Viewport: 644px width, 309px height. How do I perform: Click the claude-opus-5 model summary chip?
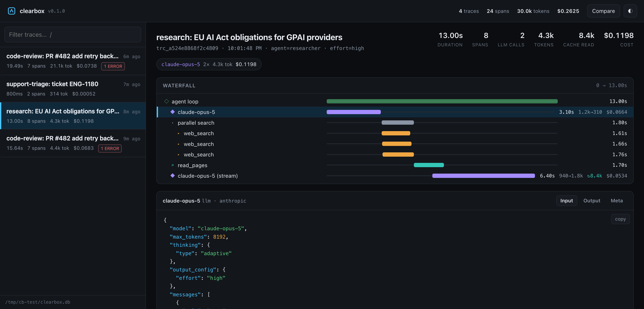209,64
